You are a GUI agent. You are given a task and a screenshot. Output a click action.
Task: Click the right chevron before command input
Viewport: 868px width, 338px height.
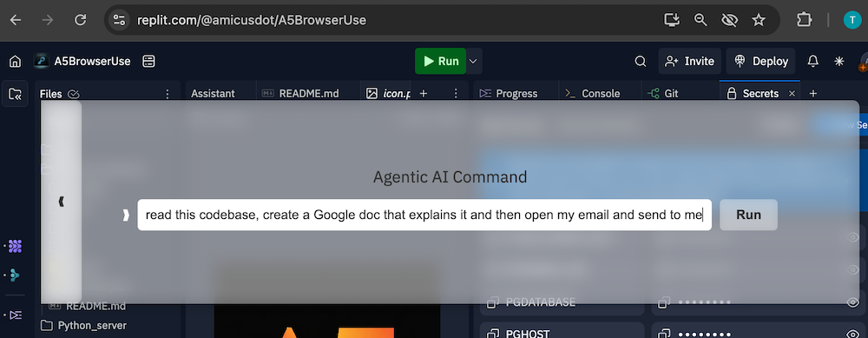[126, 215]
